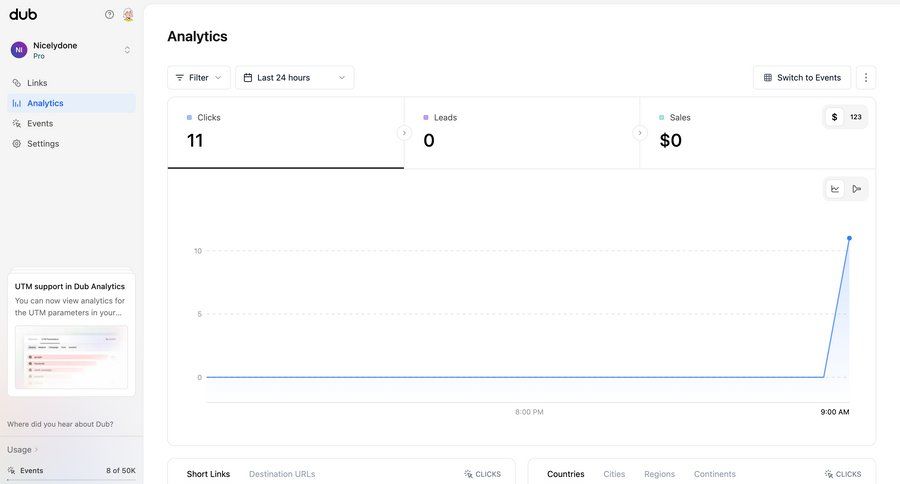Screen dimensions: 900x484
Task: Select the Leads metric tab
Action: (522, 133)
